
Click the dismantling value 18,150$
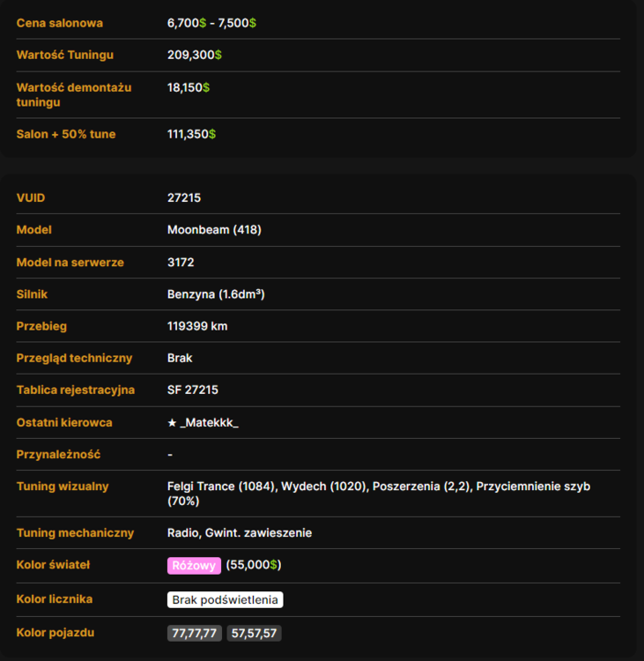189,87
